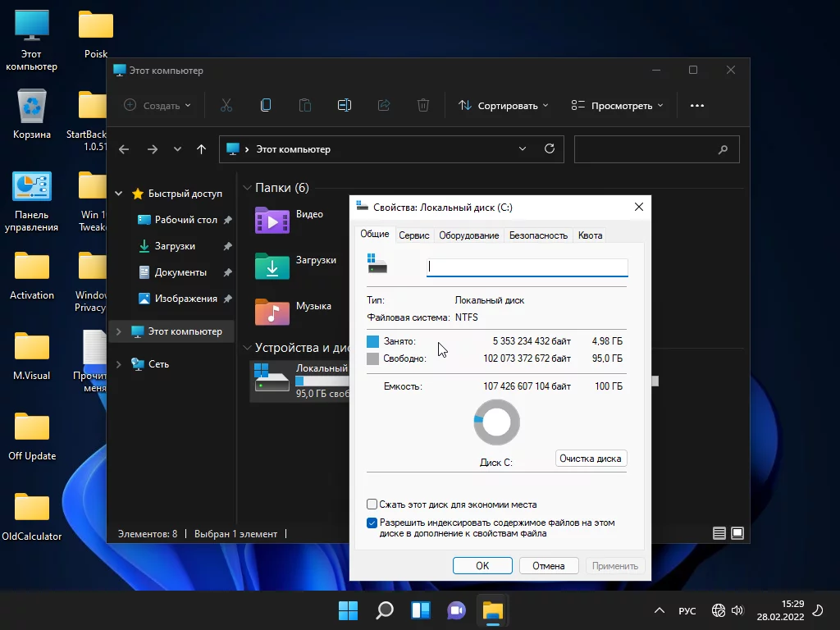Open the 'Безопасность' tab
The width and height of the screenshot is (840, 630).
[x=538, y=235]
